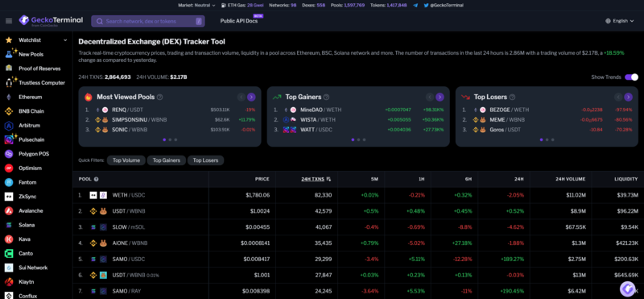Go to next Most Viewed Pools page
The width and height of the screenshot is (644, 299).
click(251, 97)
